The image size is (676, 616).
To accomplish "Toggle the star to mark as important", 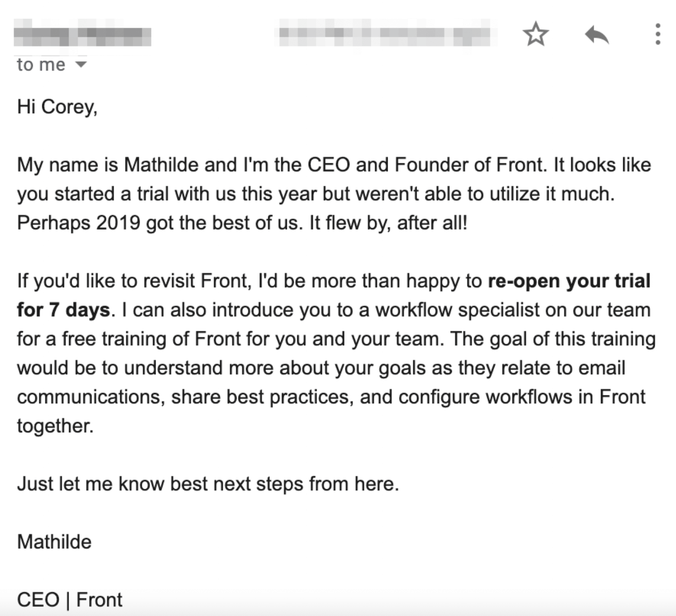I will (536, 34).
